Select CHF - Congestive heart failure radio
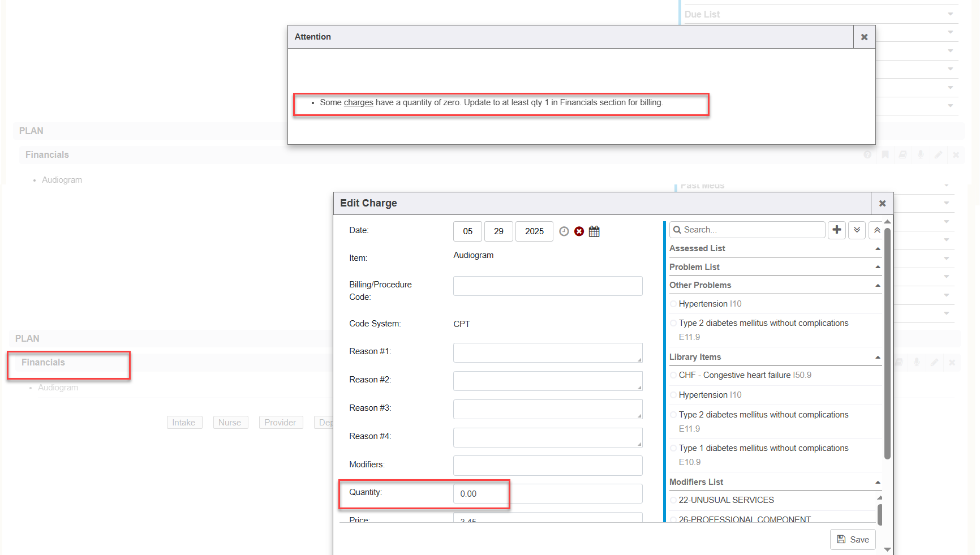This screenshot has height=555, width=980. coord(673,376)
